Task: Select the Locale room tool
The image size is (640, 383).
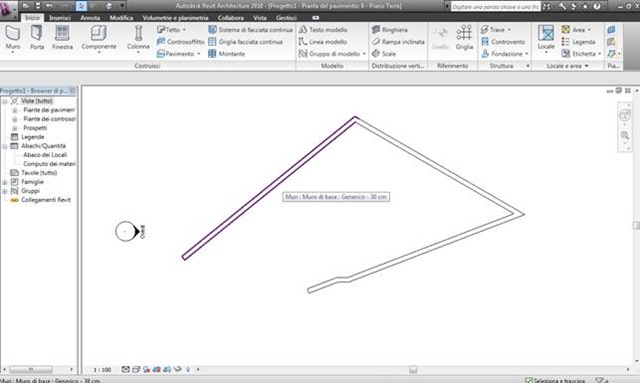Action: coord(546,38)
